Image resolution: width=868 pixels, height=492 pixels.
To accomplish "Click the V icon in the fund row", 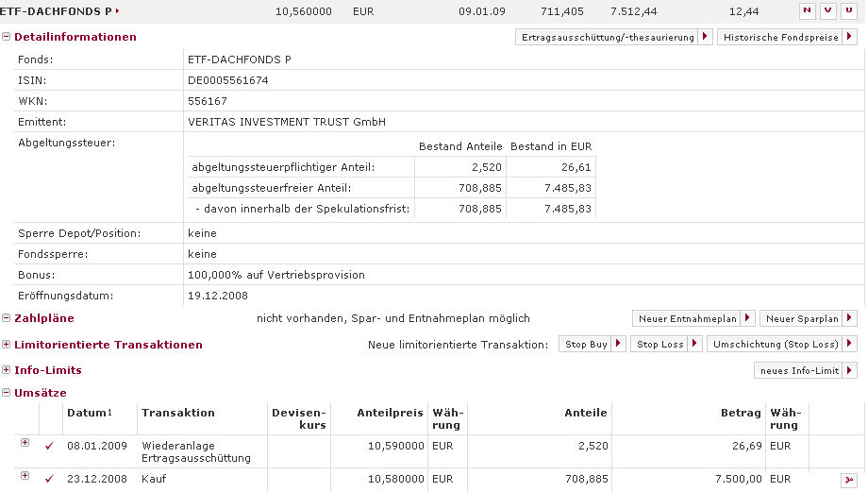I will point(827,10).
